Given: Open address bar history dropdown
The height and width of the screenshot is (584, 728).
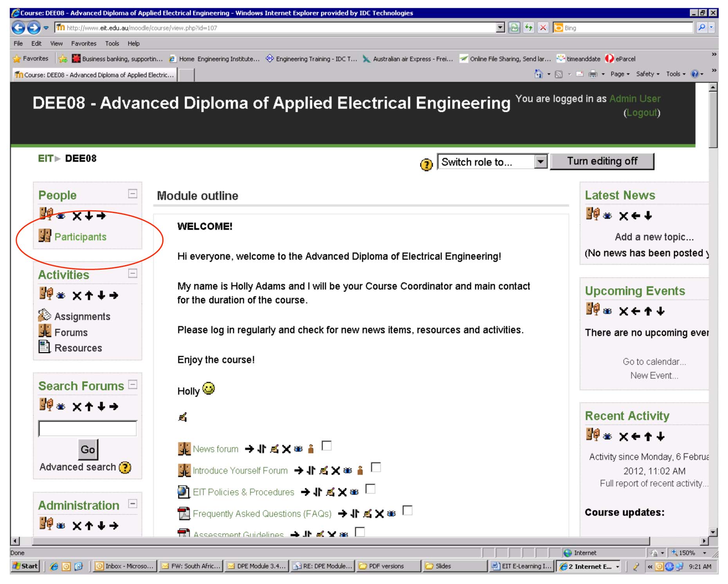Looking at the screenshot, I should pyautogui.click(x=500, y=28).
